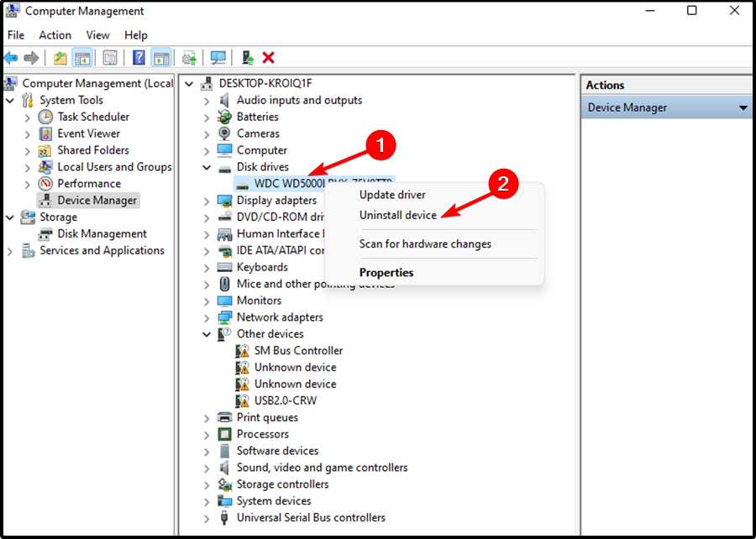Click the Properties sheet toolbar icon
Image resolution: width=756 pixels, height=539 pixels.
pos(110,58)
